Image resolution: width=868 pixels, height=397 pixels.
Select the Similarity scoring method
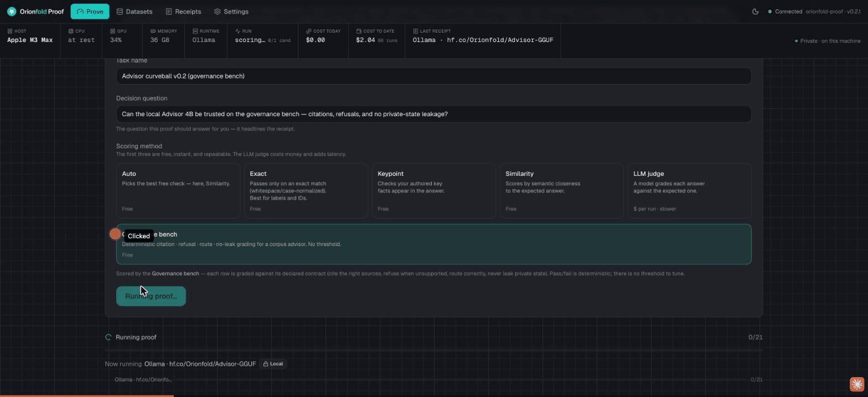tap(562, 191)
